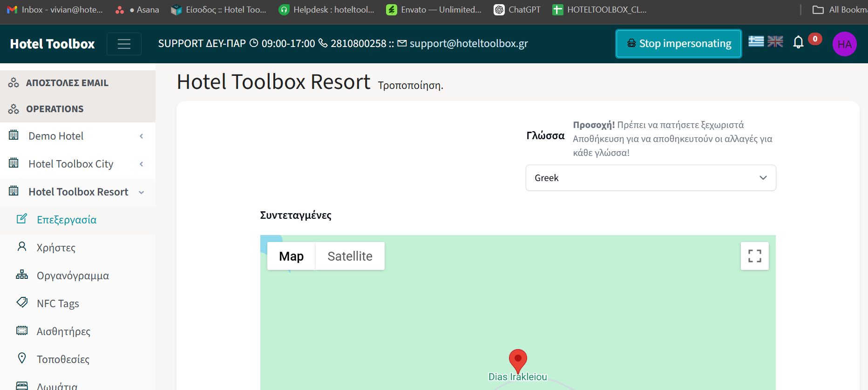Open the Είσοδος Hotel Toolbox bookmark
The height and width of the screenshot is (390, 868).
click(219, 10)
